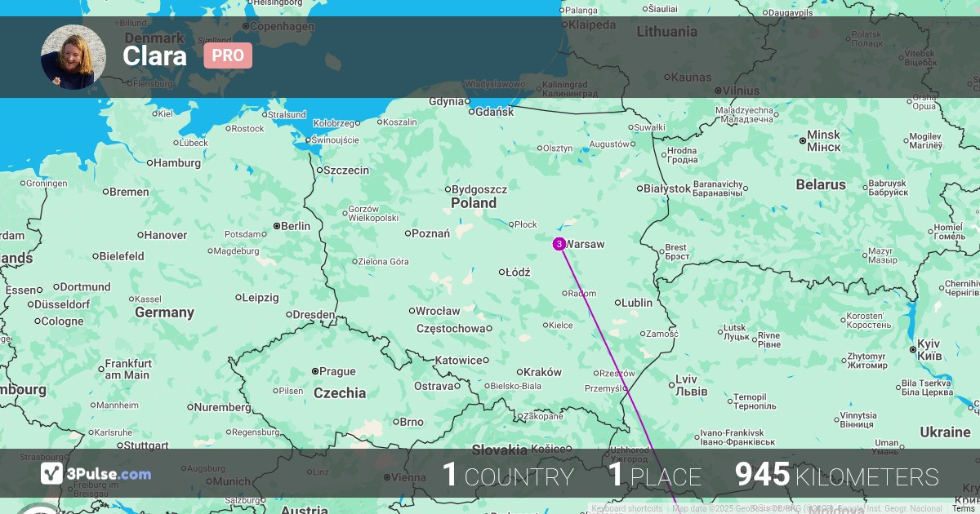Click the PRO badge next to Clara

point(228,55)
